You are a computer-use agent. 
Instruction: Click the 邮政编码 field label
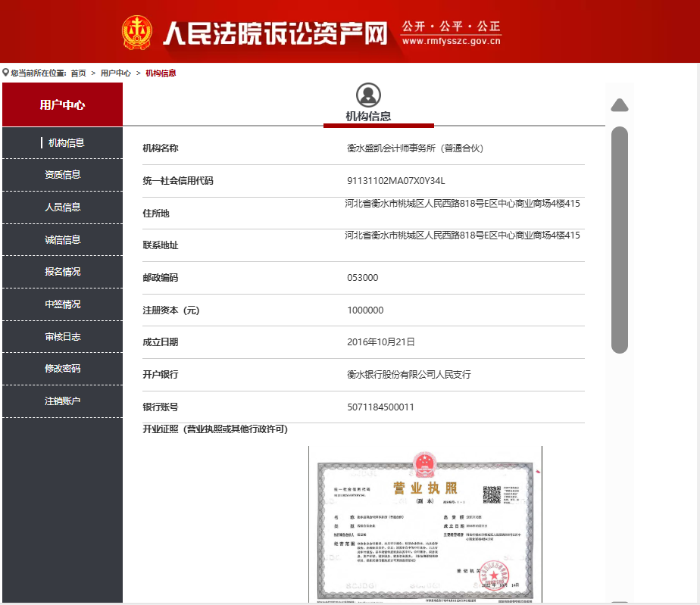161,278
